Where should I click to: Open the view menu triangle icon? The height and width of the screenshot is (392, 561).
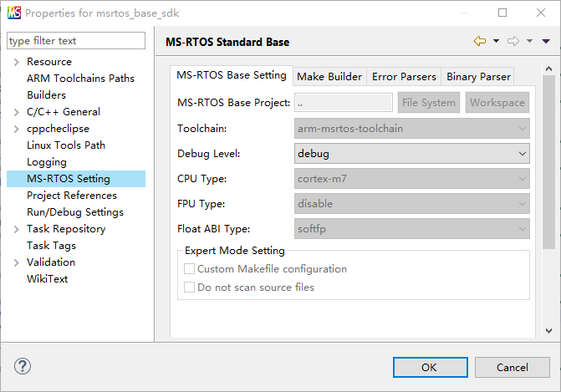click(546, 42)
